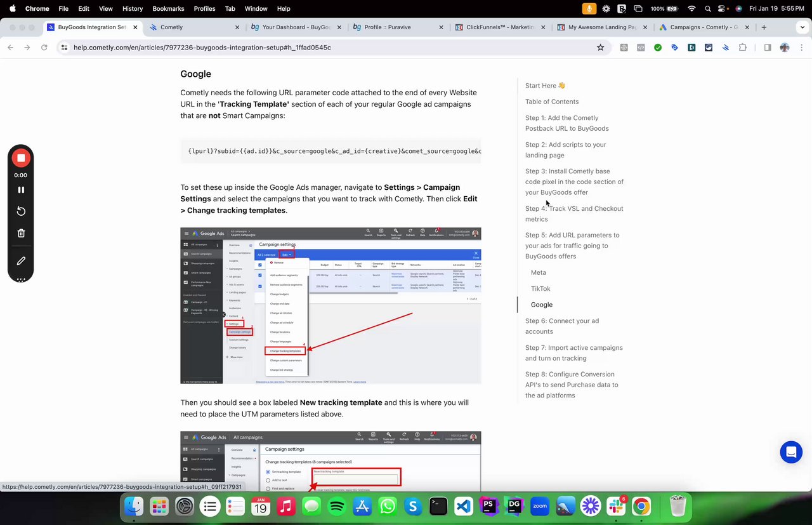Open the History menu in menu bar
The image size is (812, 525).
pyautogui.click(x=132, y=8)
